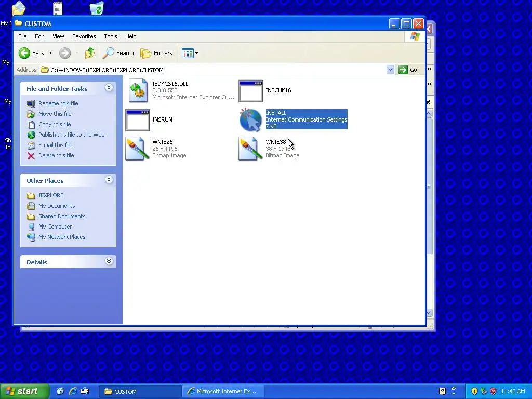Viewport: 532px width, 399px height.
Task: Switch to the CUSTOM taskbar button
Action: [x=139, y=392]
